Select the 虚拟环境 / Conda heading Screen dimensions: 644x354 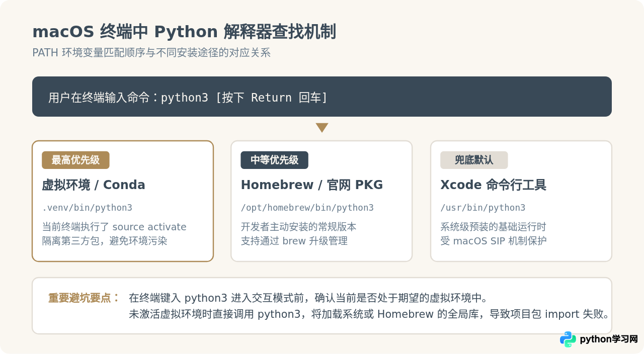[x=94, y=185]
